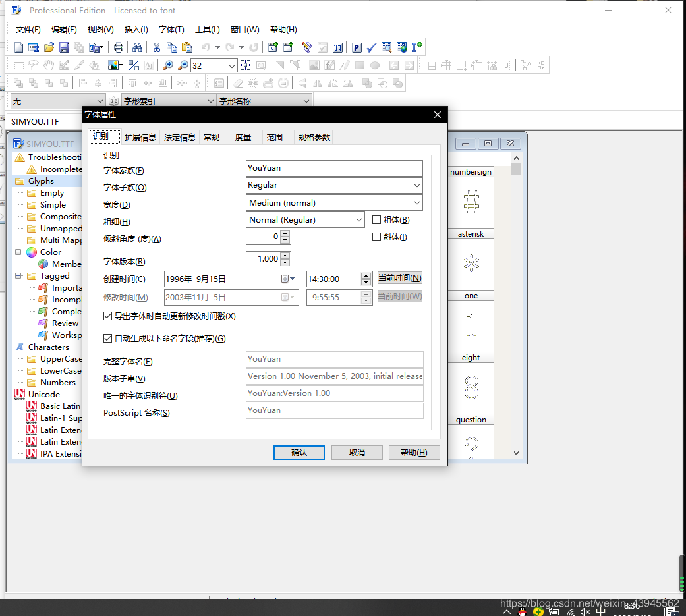Click the volume icon in system tray
This screenshot has height=616, width=686.
(585, 611)
